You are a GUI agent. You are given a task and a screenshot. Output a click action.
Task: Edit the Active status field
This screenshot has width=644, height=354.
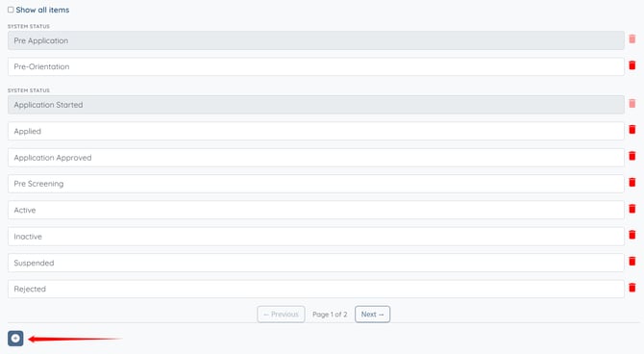(316, 210)
